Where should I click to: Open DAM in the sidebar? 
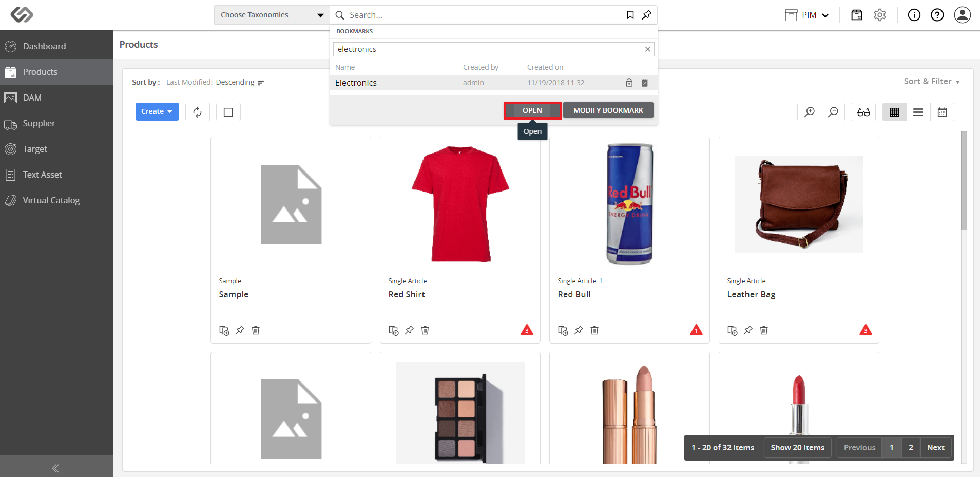coord(56,98)
